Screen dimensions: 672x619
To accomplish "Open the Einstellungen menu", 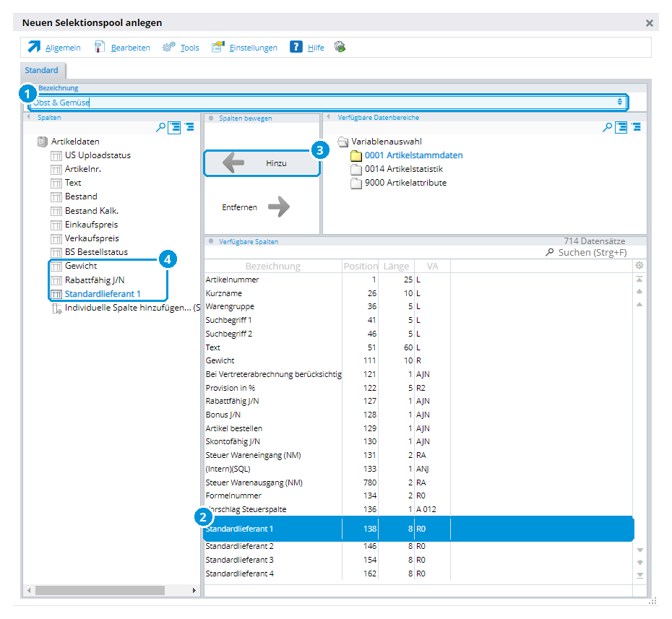I will click(x=244, y=48).
